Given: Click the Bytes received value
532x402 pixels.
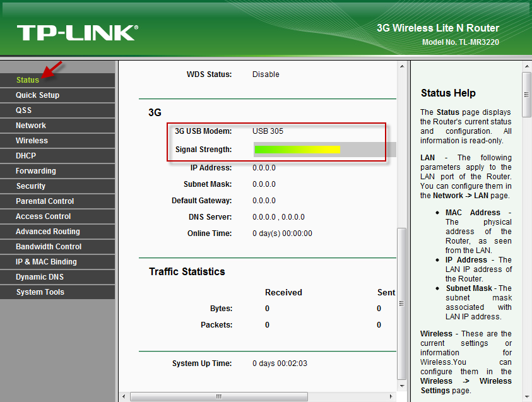Looking at the screenshot, I should (267, 309).
